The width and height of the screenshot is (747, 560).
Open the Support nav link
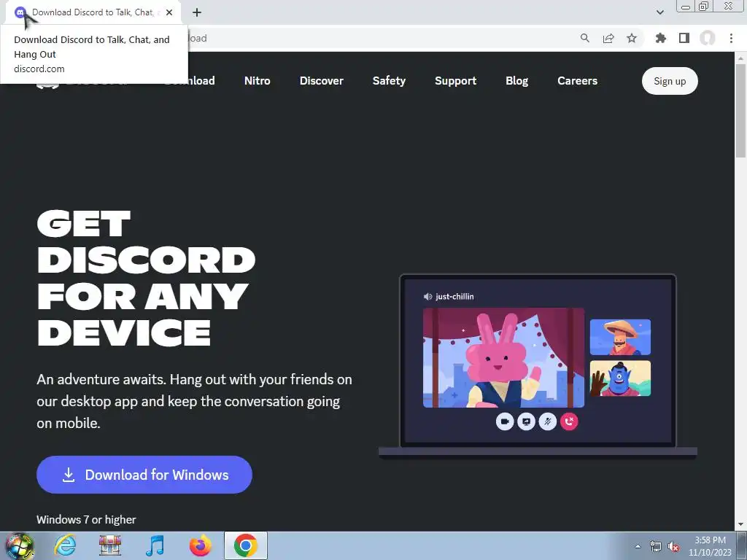455,80
